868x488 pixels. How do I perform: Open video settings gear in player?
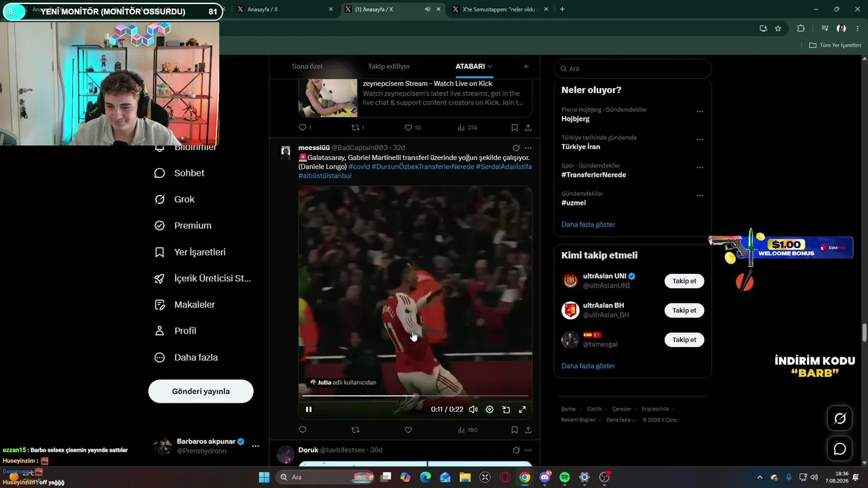pyautogui.click(x=490, y=409)
